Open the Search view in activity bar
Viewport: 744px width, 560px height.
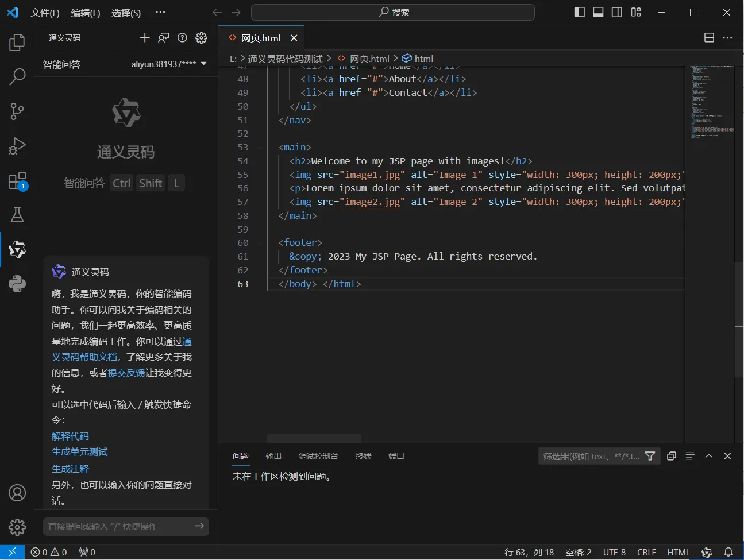(17, 76)
